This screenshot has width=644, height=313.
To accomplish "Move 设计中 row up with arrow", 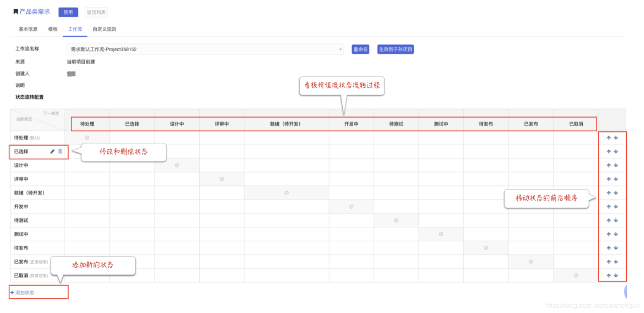I will pyautogui.click(x=608, y=165).
